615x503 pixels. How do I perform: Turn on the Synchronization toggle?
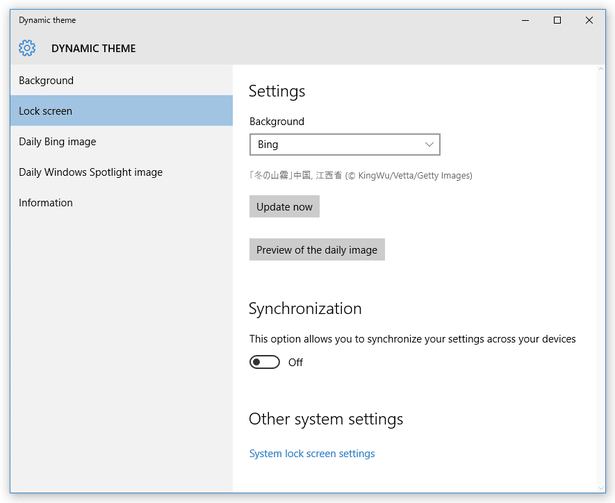[x=265, y=362]
